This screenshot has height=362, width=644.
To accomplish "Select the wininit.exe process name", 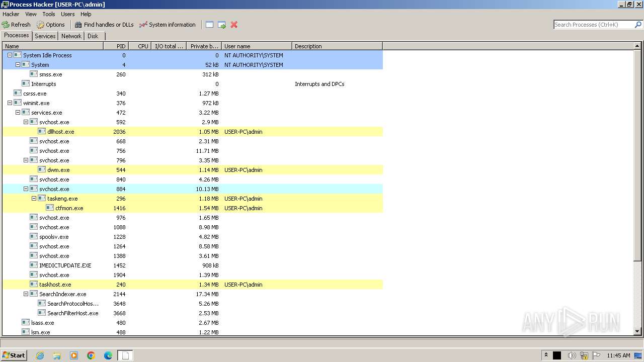I will (36, 103).
